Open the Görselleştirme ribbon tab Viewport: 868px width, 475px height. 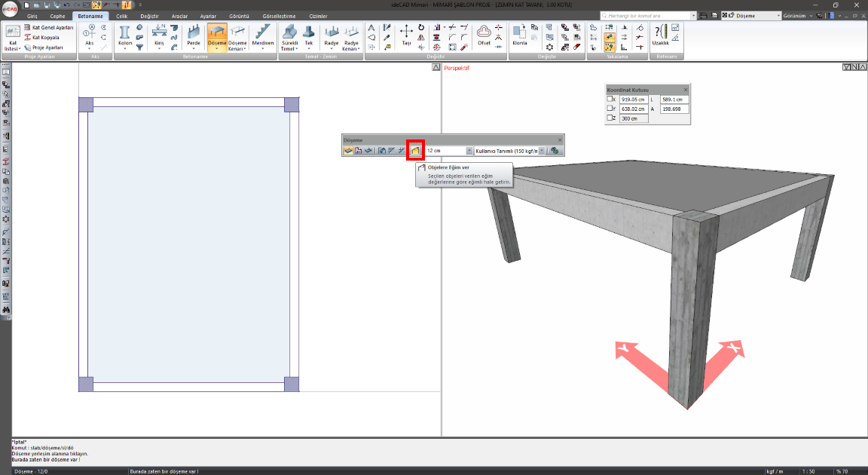point(279,15)
